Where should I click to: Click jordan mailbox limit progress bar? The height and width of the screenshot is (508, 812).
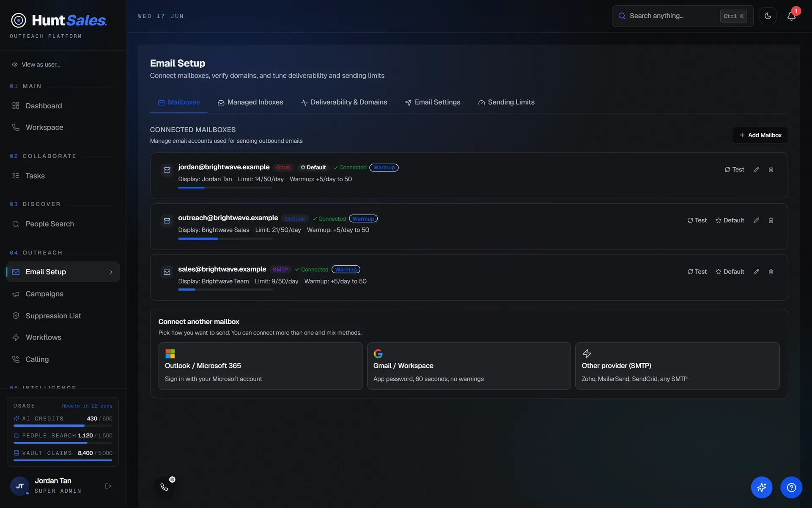pos(225,188)
